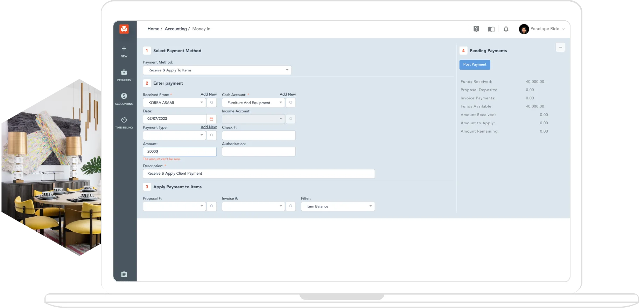This screenshot has height=308, width=644.
Task: Click Add New above Cash Account
Action: point(288,94)
